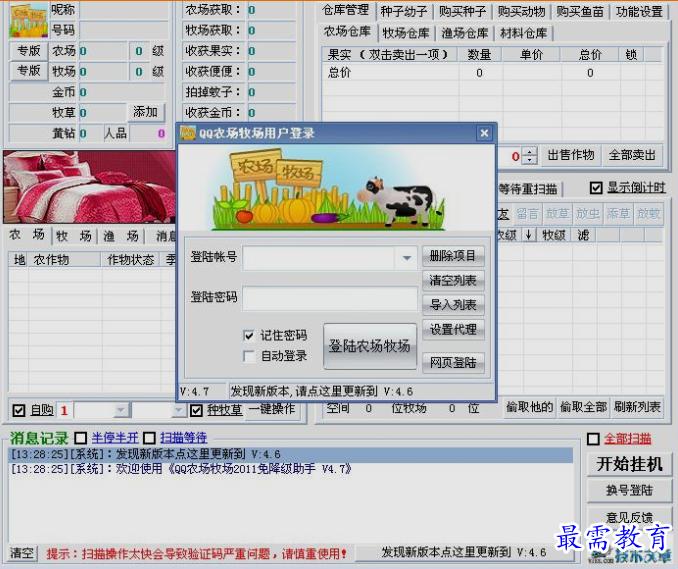Enable the 半停半开 checkbox

(x=80, y=438)
